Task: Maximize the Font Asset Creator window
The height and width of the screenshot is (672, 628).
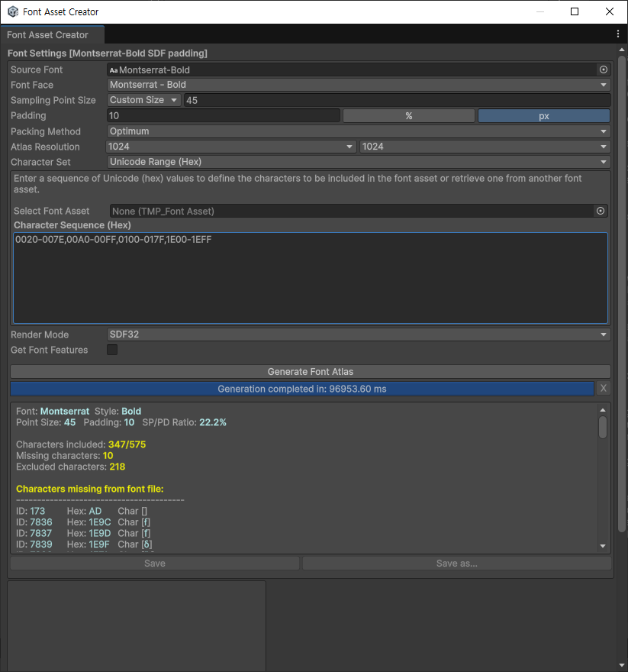Action: point(575,11)
